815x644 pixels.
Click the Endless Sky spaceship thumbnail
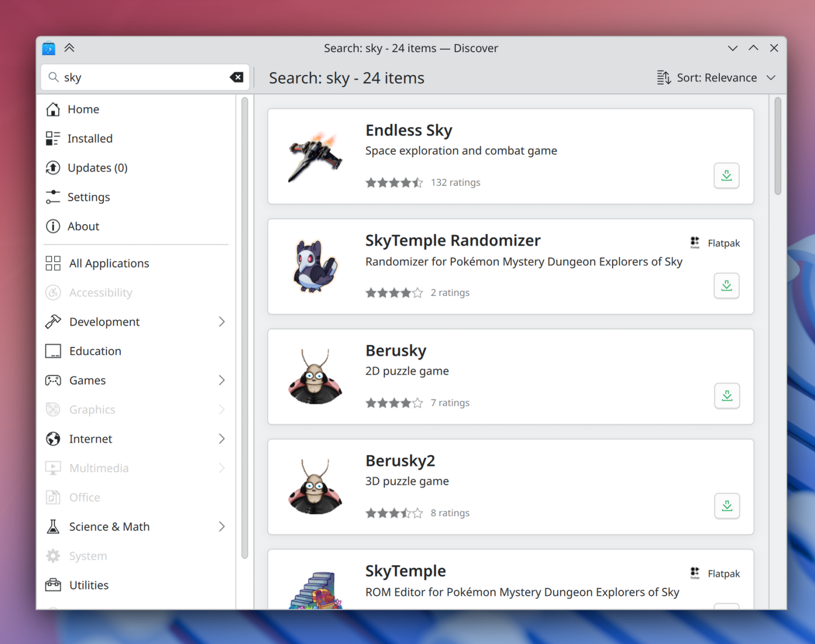point(315,156)
